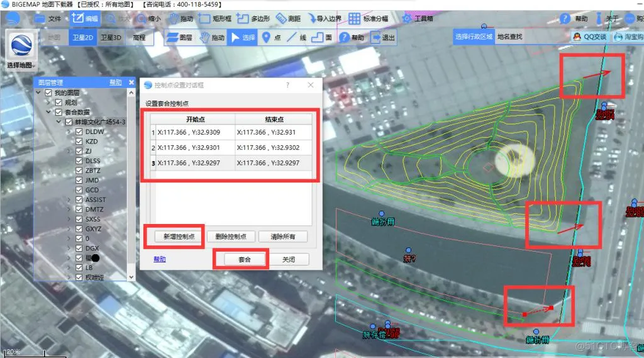
Task: Click the 清除所有 button
Action: 283,237
